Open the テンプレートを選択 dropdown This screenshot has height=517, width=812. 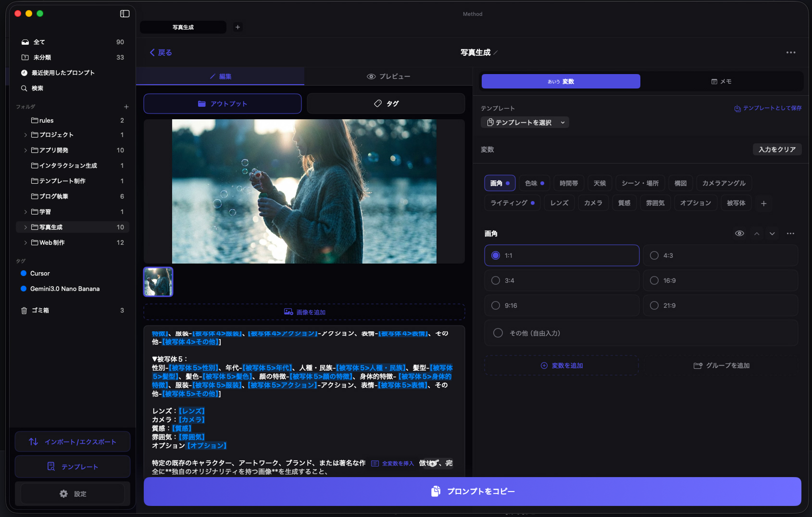(525, 123)
